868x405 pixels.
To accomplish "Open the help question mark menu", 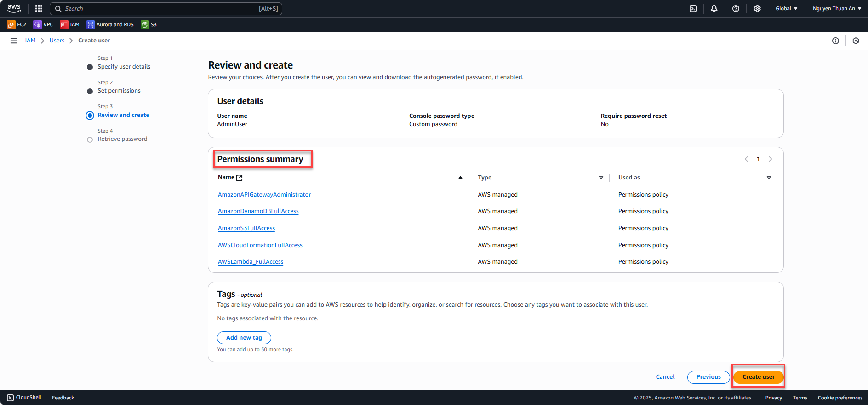I will 736,8.
